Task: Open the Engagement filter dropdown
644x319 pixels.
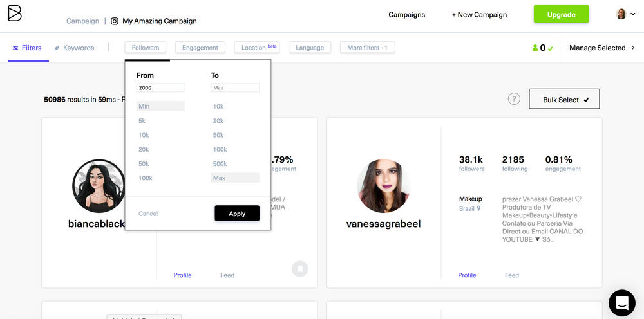Action: pyautogui.click(x=200, y=48)
